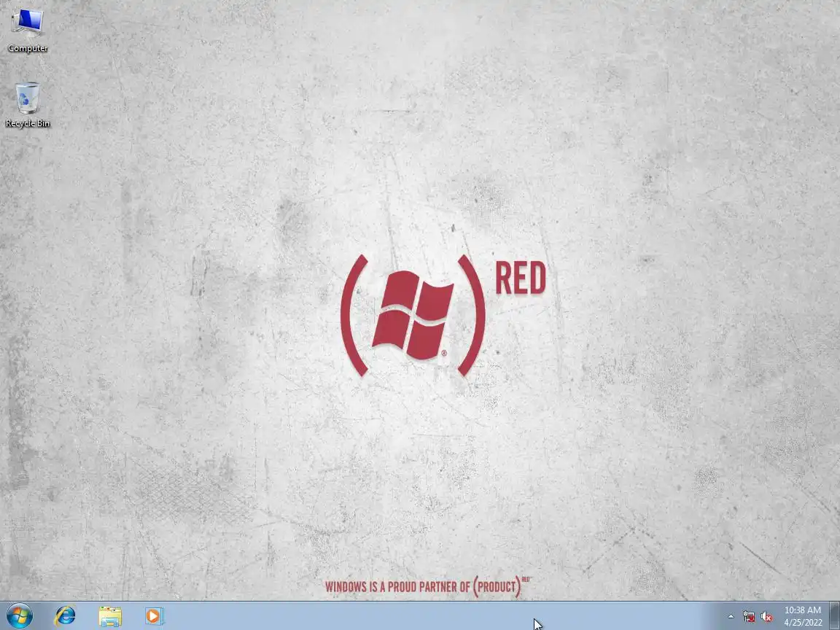This screenshot has height=630, width=840.
Task: Click the Show desktop button strip
Action: click(x=835, y=616)
